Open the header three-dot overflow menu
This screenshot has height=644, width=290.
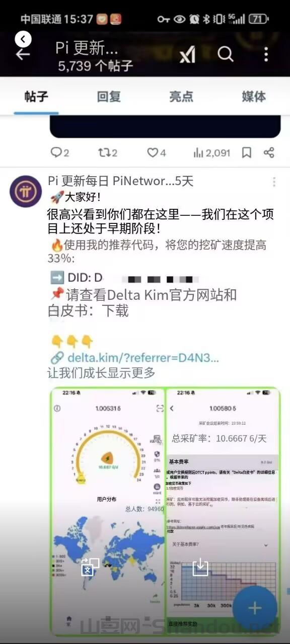point(266,54)
